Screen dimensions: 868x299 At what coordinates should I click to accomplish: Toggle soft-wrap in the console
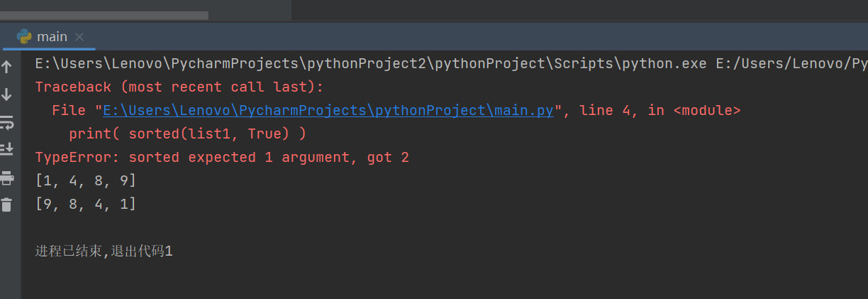[7, 122]
